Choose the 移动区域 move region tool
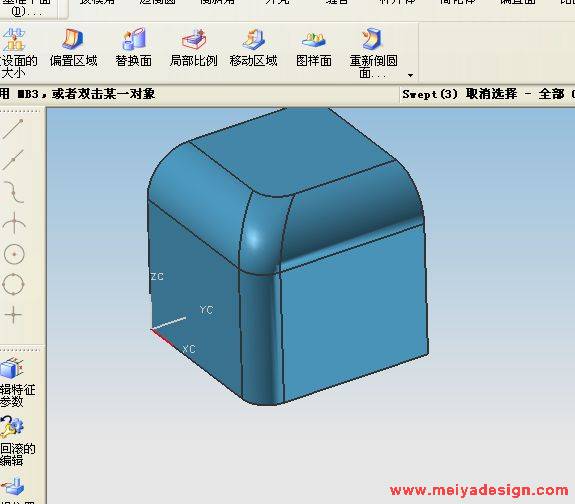Viewport: 575px width, 504px height. coord(253,47)
